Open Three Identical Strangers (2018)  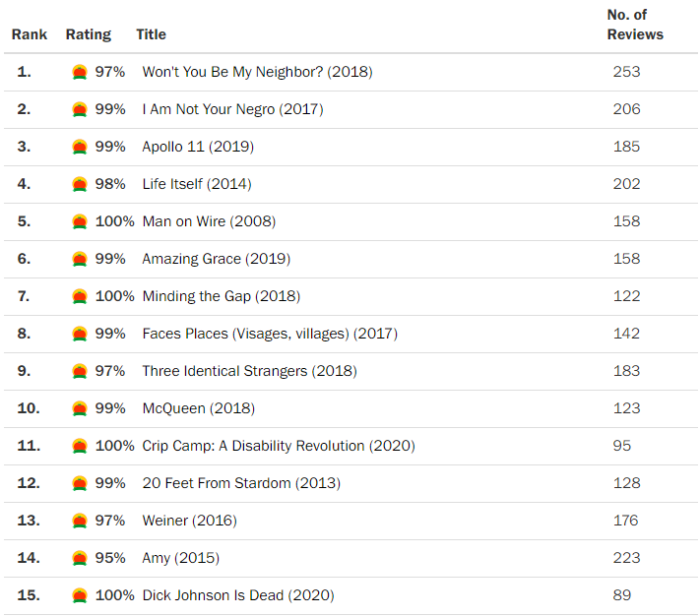click(249, 371)
